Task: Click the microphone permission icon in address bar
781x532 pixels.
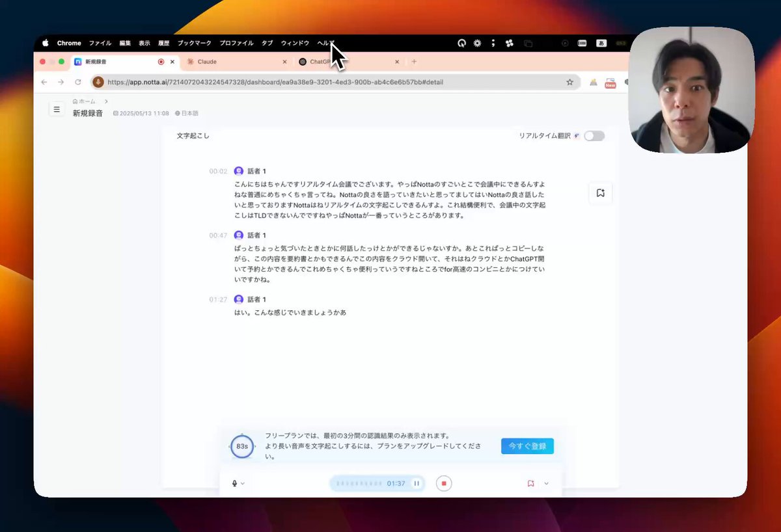Action: point(98,82)
